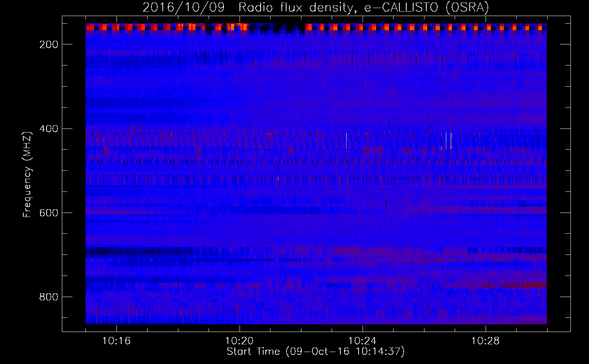Click the 10:16 time tick label

[116, 341]
